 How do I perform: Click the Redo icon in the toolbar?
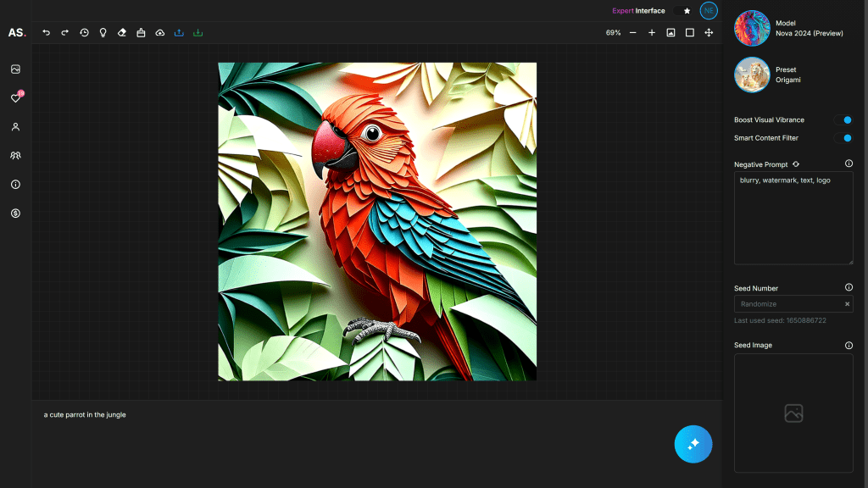coord(64,33)
